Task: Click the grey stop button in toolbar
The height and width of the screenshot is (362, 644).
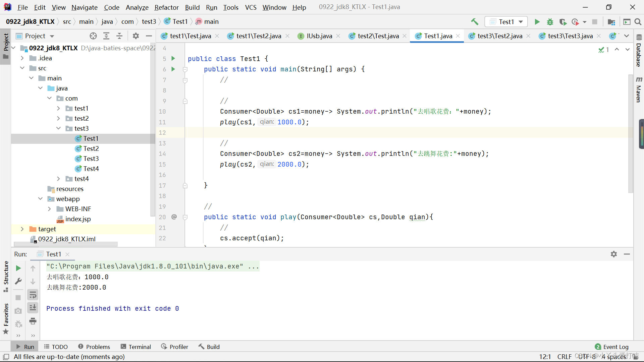Action: point(595,22)
